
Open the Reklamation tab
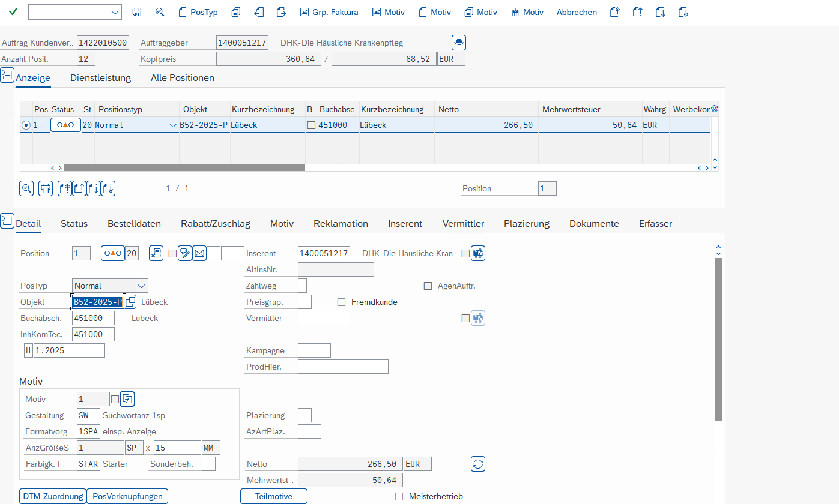pyautogui.click(x=341, y=224)
